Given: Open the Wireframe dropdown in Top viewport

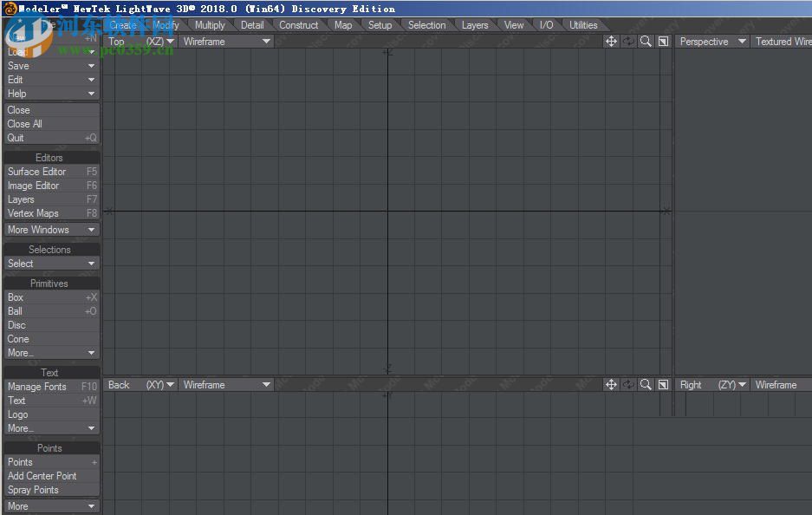Looking at the screenshot, I should coord(226,42).
